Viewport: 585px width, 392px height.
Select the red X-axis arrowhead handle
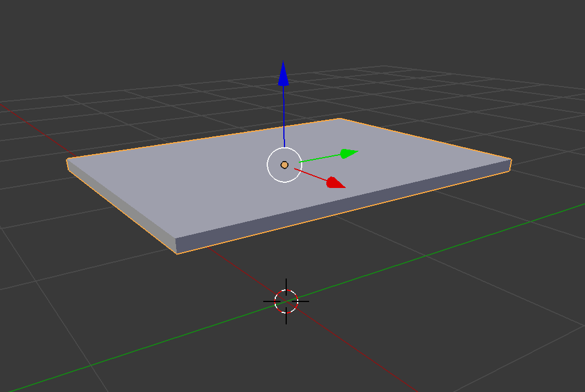pos(335,182)
